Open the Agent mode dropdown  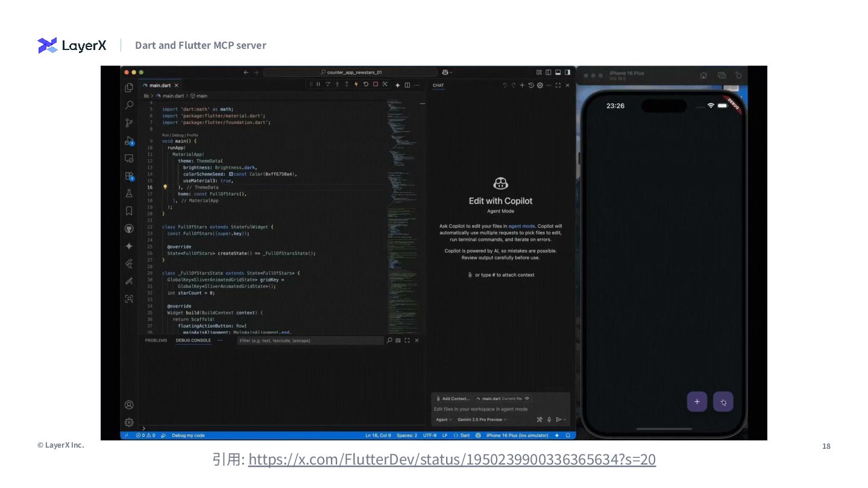444,419
